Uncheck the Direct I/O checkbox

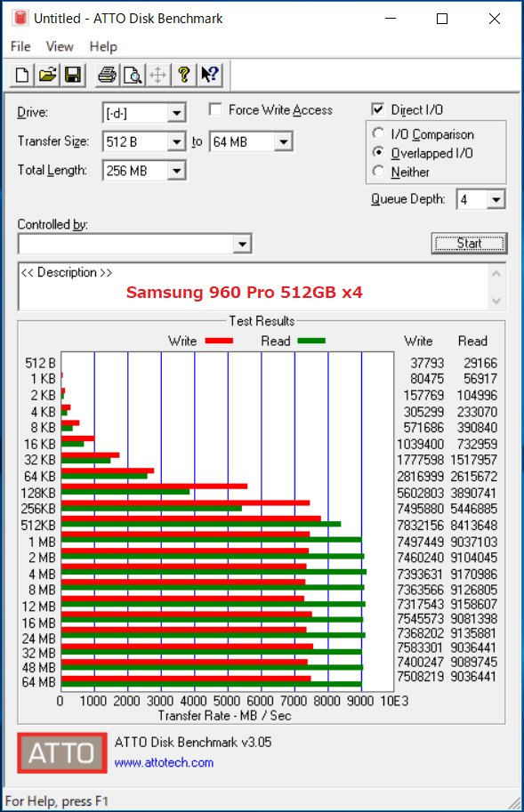(378, 109)
